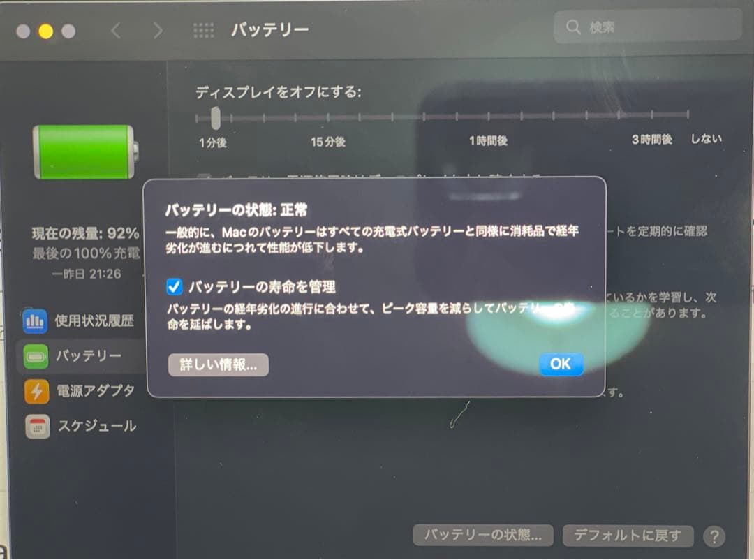
Task: Open 電源アダプタ via its lightning bolt icon
Action: click(36, 391)
